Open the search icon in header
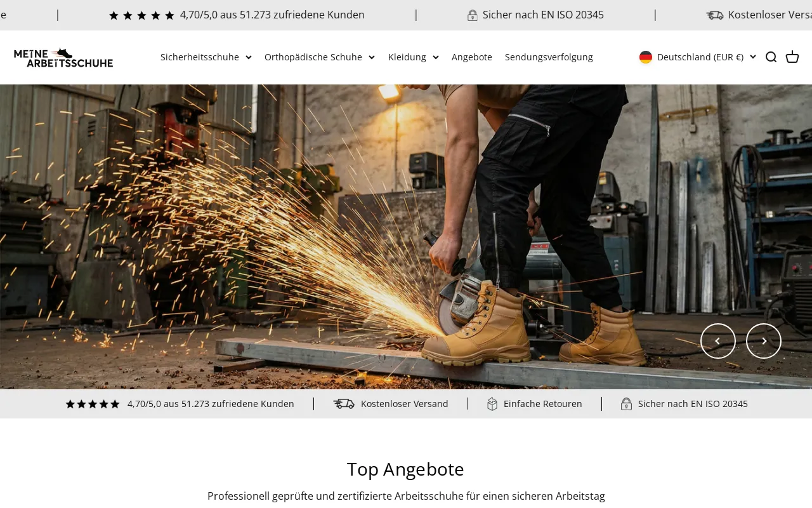812x508 pixels. tap(771, 57)
